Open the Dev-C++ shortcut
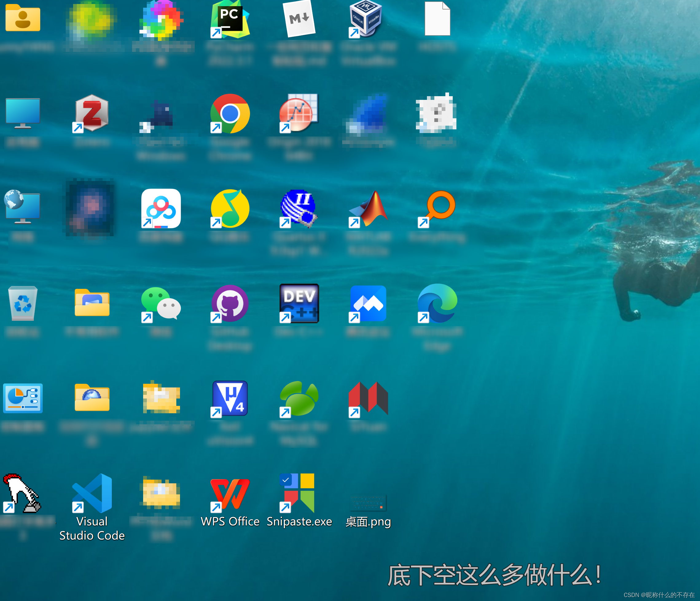Screen dimensions: 700x601 click(299, 303)
